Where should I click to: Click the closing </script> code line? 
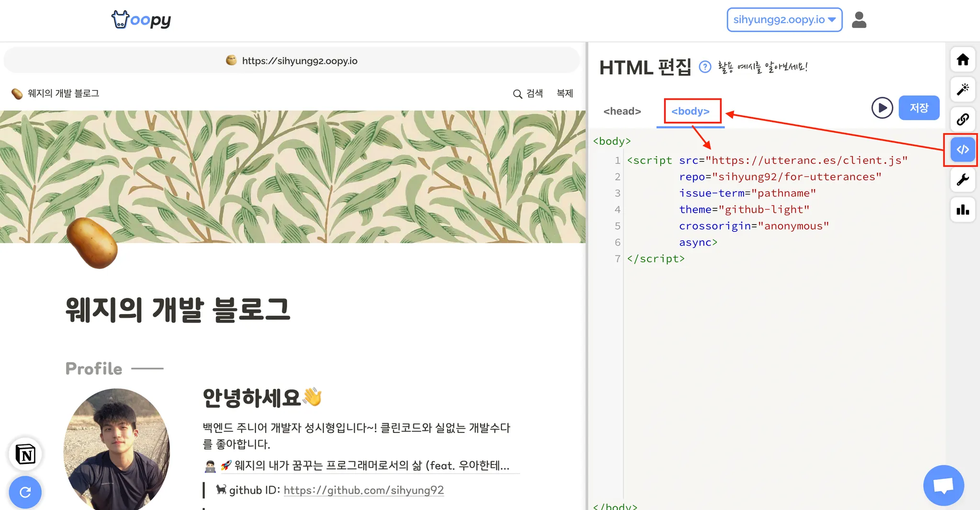tap(656, 259)
